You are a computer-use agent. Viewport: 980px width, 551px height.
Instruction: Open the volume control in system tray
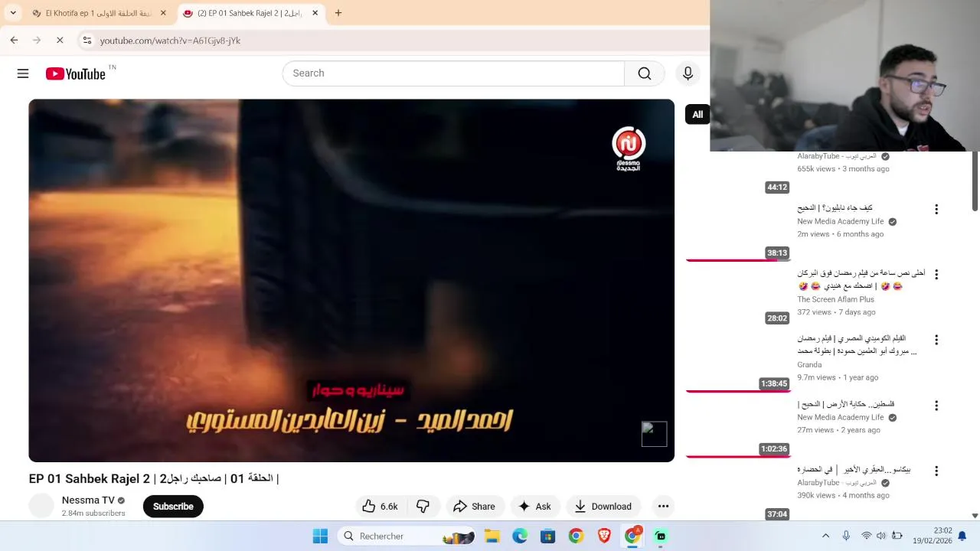point(881,536)
